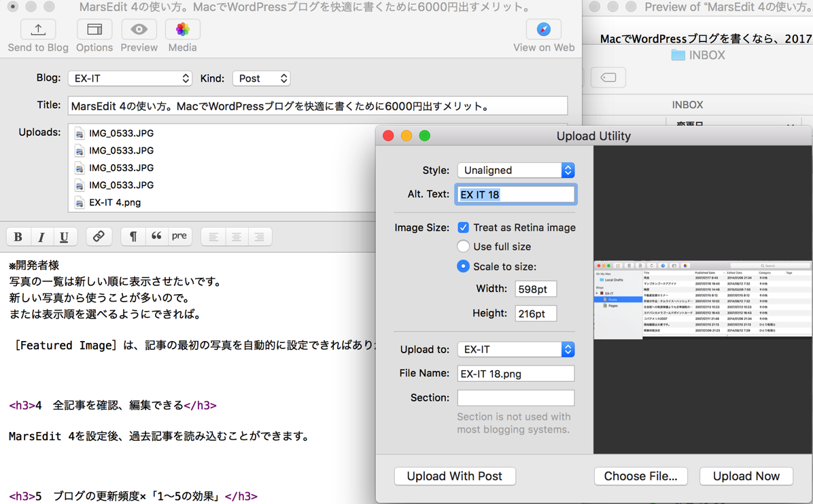813x504 pixels.
Task: Click the line MarsEdit 4を設定後
Action: pyautogui.click(x=160, y=436)
